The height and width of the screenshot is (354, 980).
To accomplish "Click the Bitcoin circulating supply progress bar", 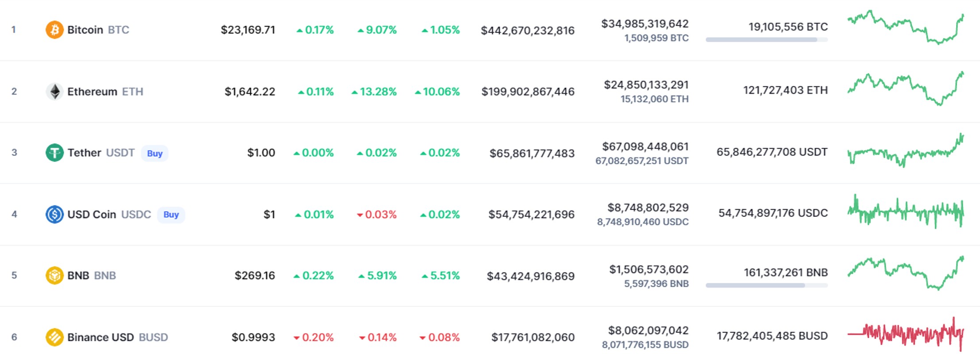I will point(767,40).
